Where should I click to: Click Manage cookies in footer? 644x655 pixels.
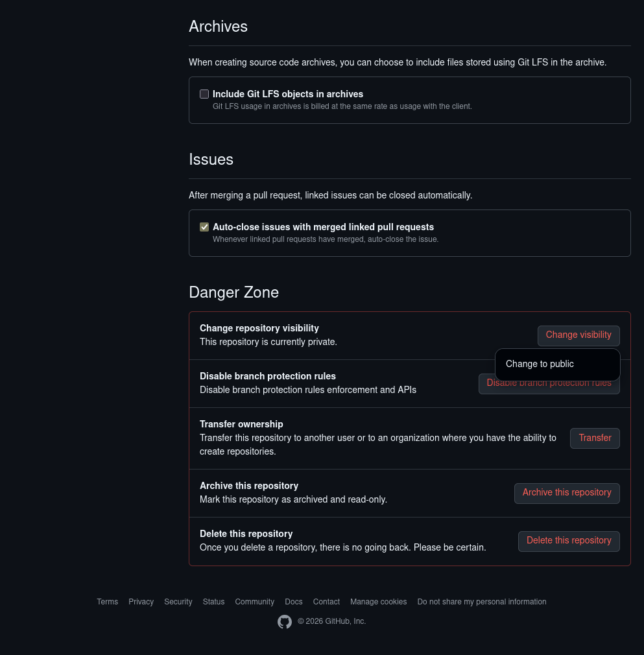click(378, 602)
